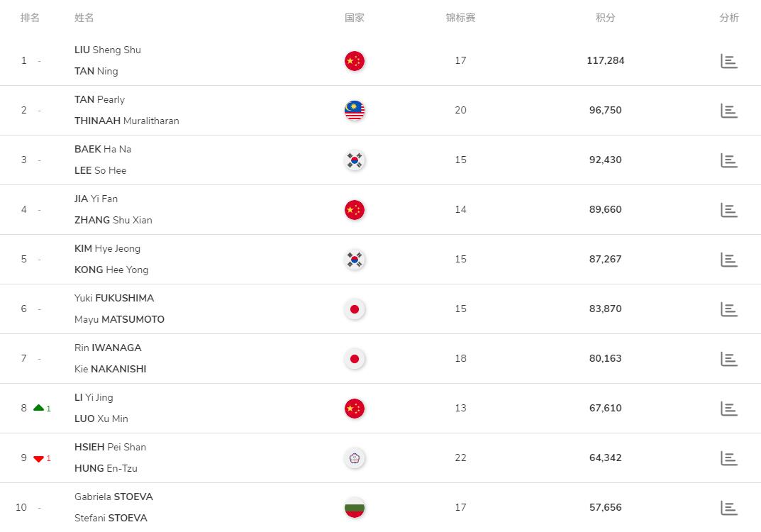Click green up arrow at rank 8
Screen dimensions: 761x532
click(39, 409)
